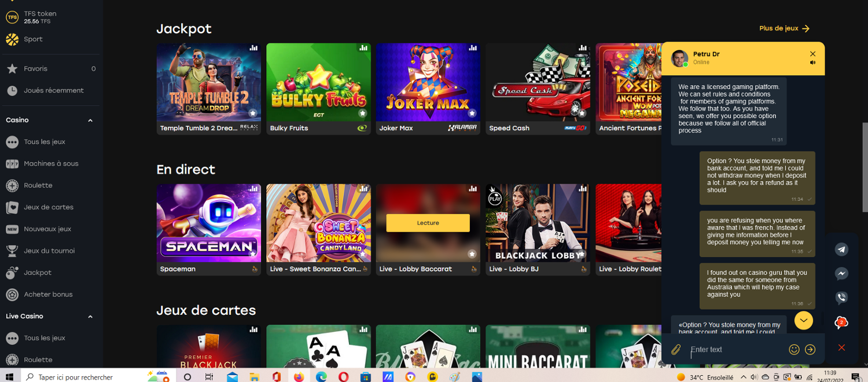The image size is (868, 382).
Task: Collapse the Casino sidebar section
Action: point(90,120)
